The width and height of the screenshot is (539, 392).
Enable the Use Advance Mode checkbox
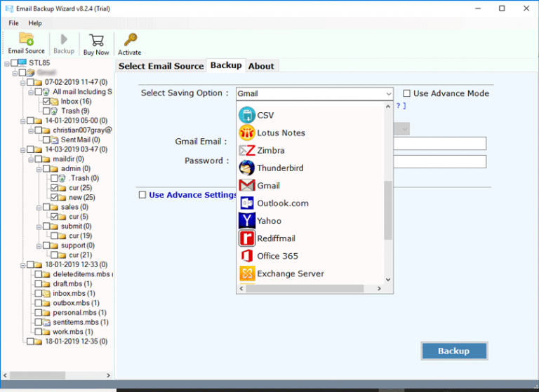[407, 93]
